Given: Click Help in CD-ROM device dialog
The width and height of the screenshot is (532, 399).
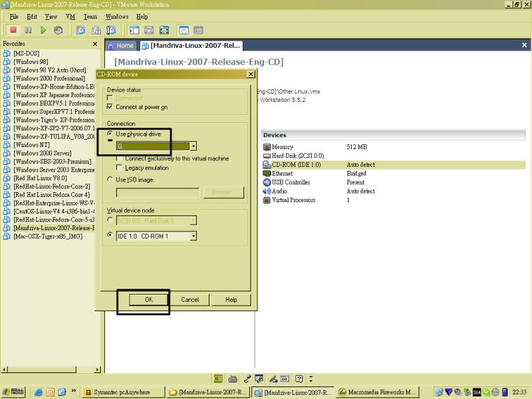Looking at the screenshot, I should pyautogui.click(x=231, y=300).
